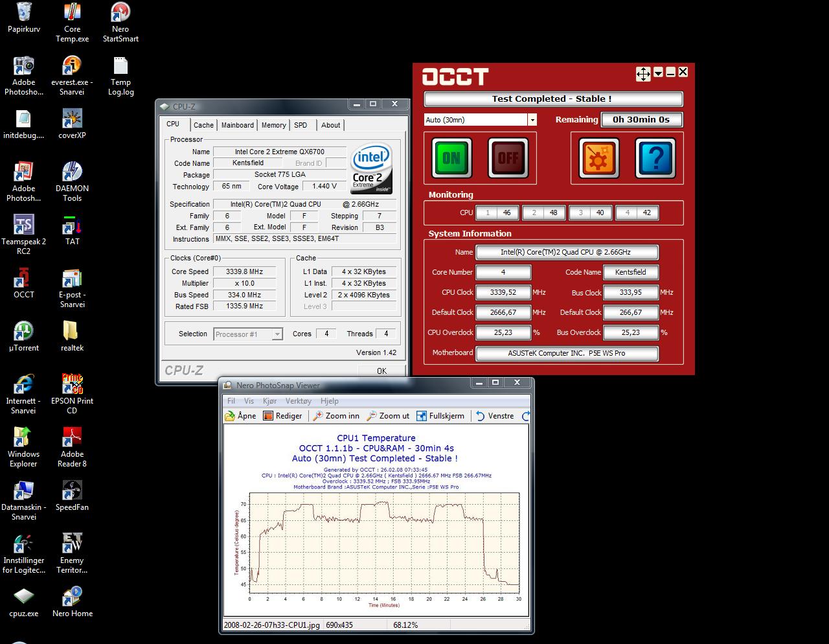Click the PhotoSnap filename status text
This screenshot has width=829, height=644.
pos(271,625)
